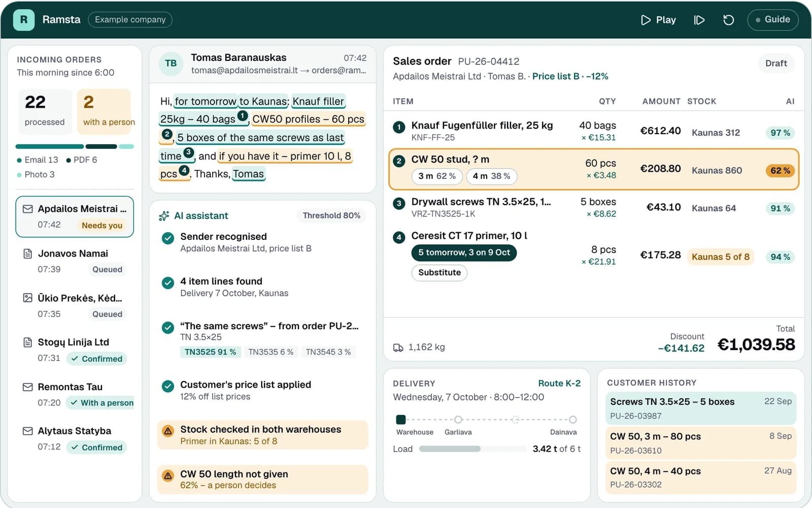Open Jonavos Namai queued order
Image resolution: width=812 pixels, height=508 pixels.
75,261
